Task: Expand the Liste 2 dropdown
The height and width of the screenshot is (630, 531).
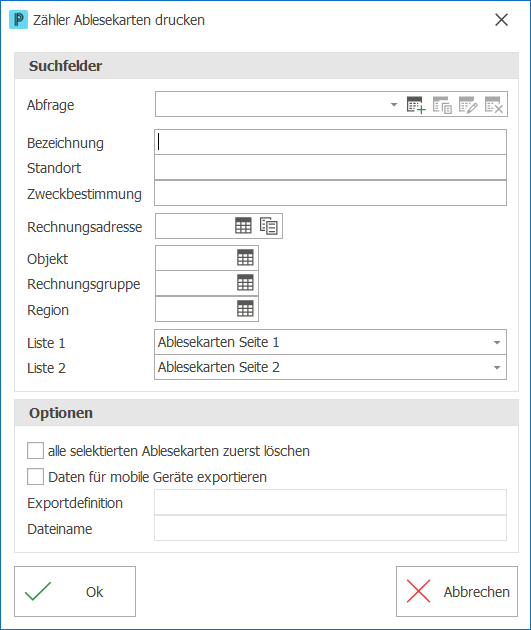Action: [497, 367]
